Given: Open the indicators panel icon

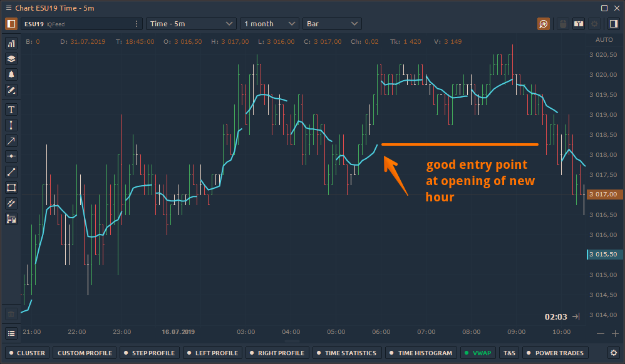Looking at the screenshot, I should 11,44.
